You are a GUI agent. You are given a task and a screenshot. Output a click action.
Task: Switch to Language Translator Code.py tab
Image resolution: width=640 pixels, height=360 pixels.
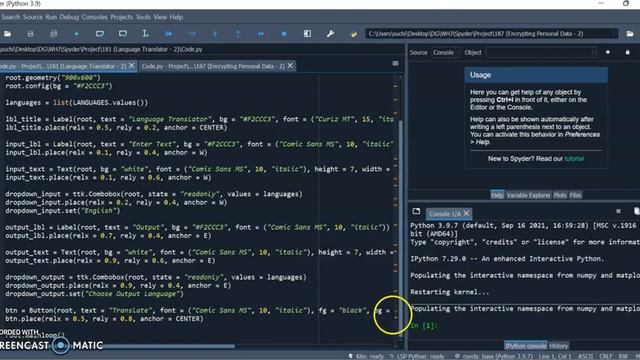[x=63, y=66]
